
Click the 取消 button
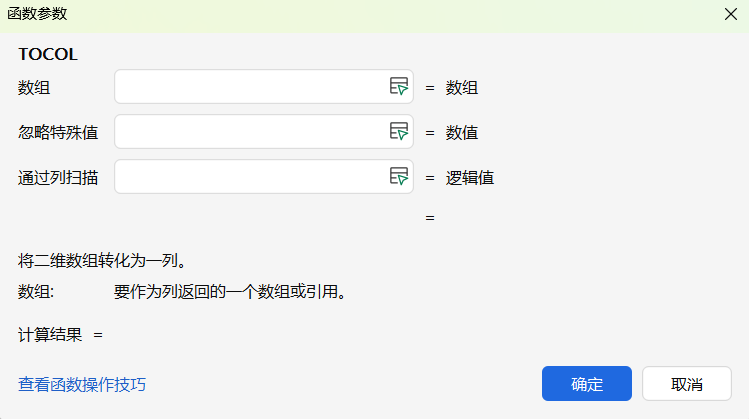(x=686, y=384)
